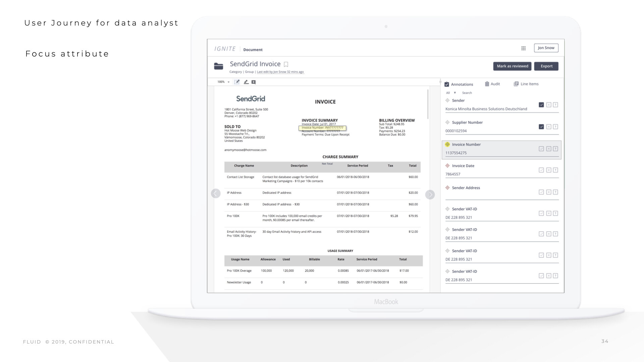Click the anomymoose@hotmoose.com email text

point(245,150)
